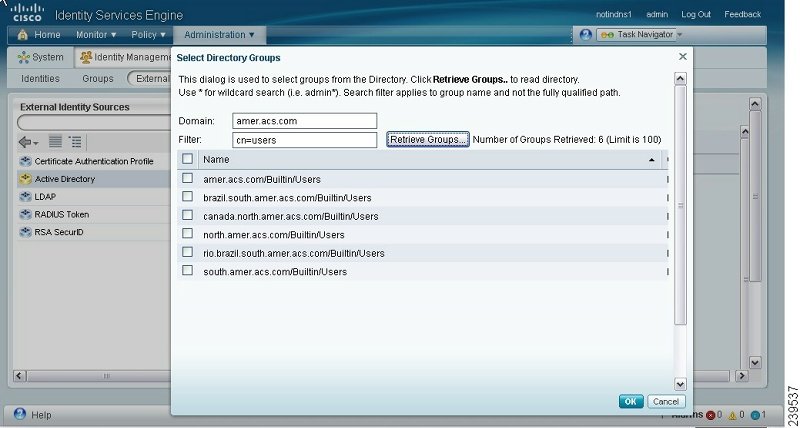The width and height of the screenshot is (800, 428).
Task: Expand the Task Navigator dropdown arrow
Action: tap(680, 35)
